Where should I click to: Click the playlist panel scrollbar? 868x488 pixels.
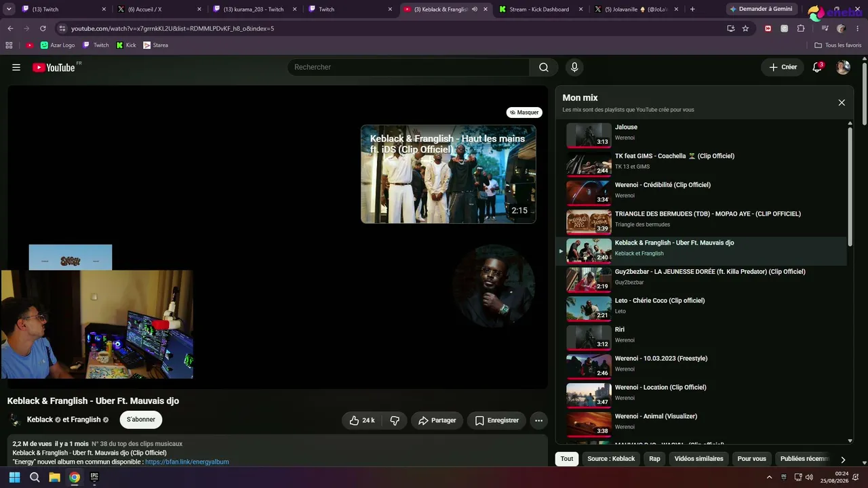click(850, 187)
